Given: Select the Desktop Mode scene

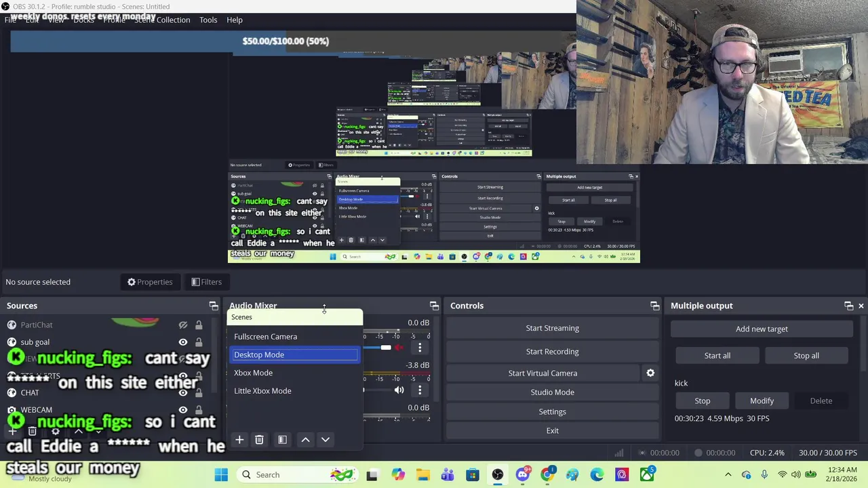Looking at the screenshot, I should pyautogui.click(x=294, y=354).
